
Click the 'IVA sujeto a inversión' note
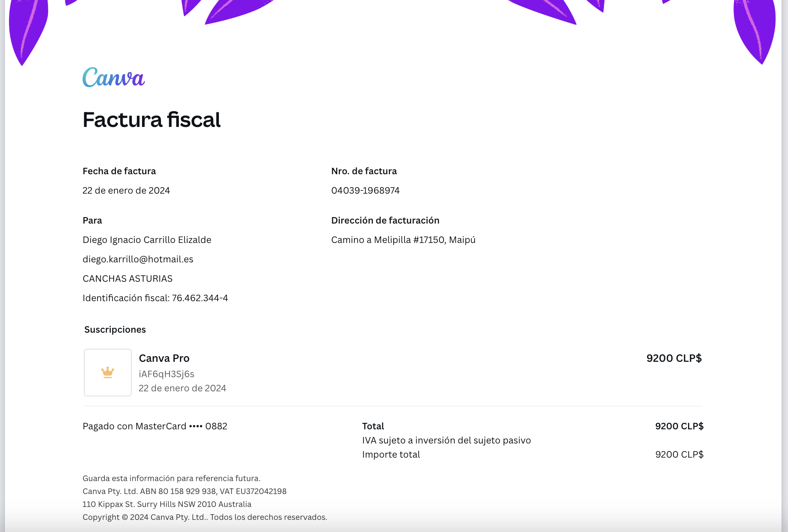tap(447, 440)
